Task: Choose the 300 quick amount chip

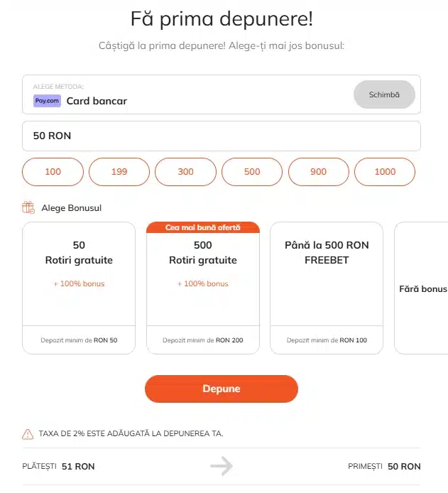Action: point(185,172)
